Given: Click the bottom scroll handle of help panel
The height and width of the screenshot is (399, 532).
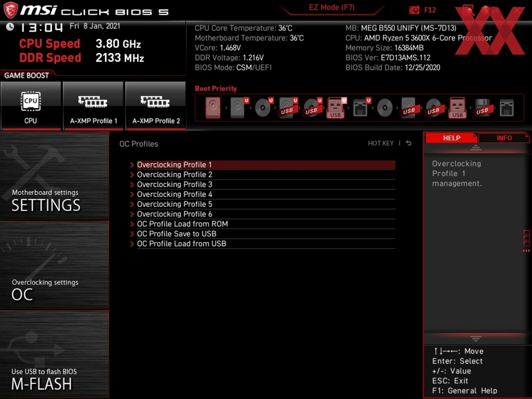Looking at the screenshot, I should point(476,338).
